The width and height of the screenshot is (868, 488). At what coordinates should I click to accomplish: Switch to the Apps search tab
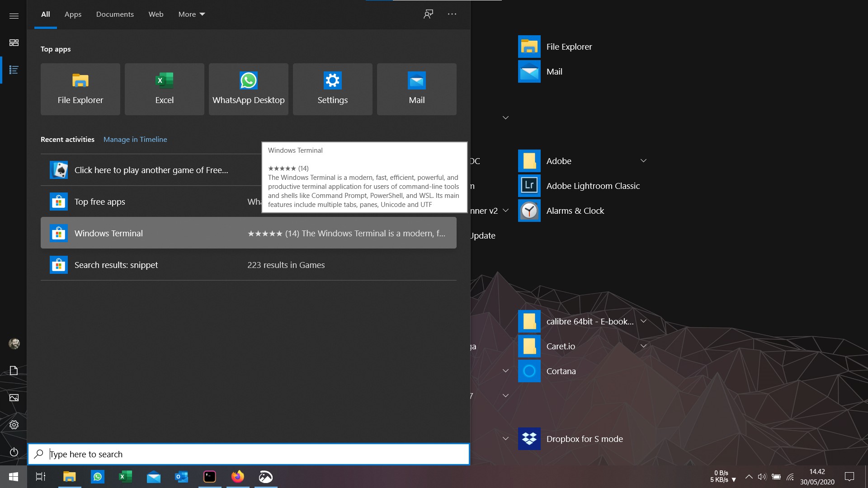[73, 14]
